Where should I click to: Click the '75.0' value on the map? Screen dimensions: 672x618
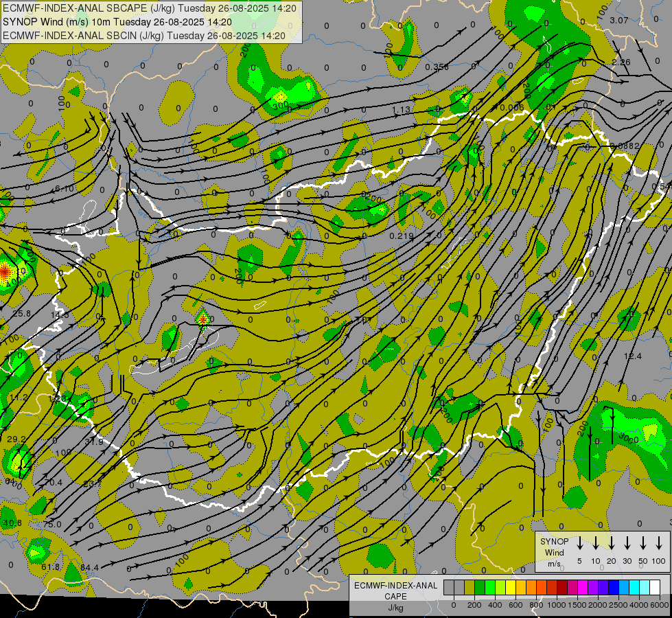click(52, 524)
